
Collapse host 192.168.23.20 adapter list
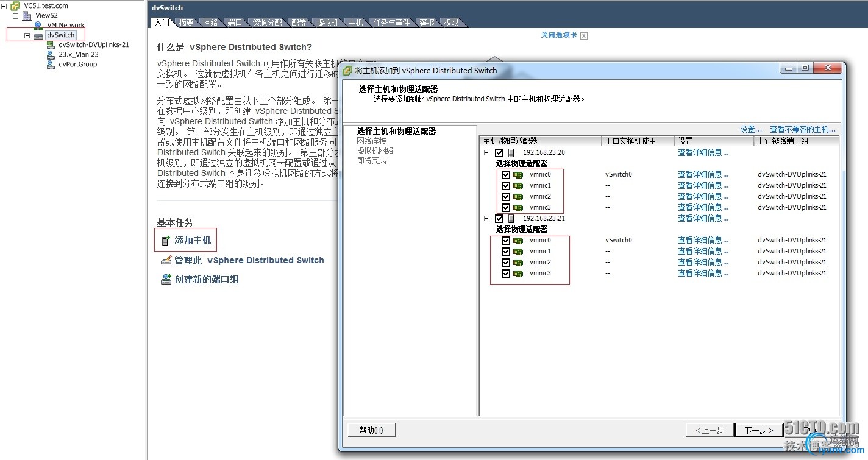pos(487,153)
